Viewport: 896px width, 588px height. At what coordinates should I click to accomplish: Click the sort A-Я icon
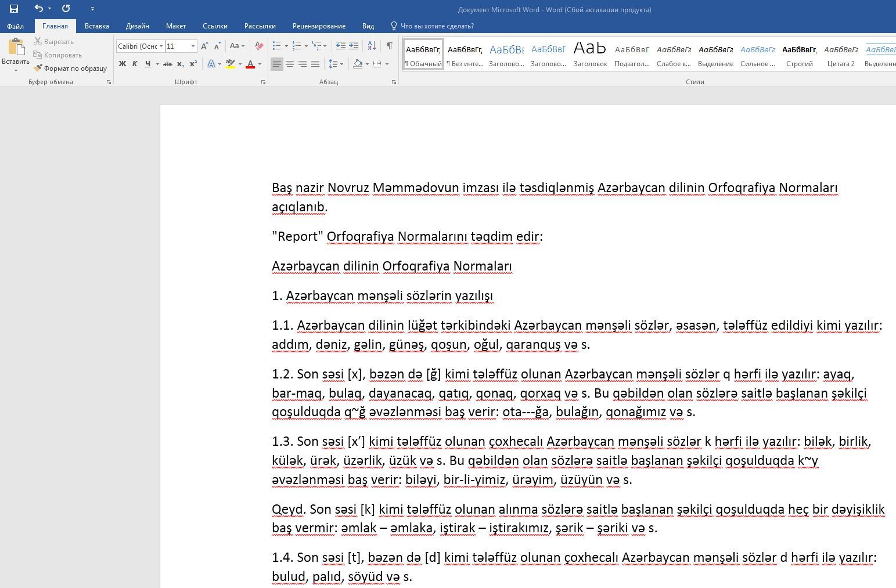click(372, 46)
